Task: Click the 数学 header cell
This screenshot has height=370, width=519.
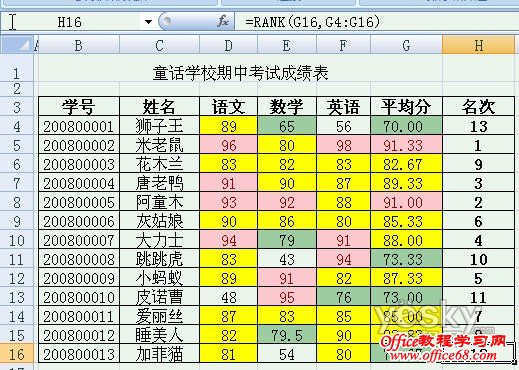Action: (287, 107)
